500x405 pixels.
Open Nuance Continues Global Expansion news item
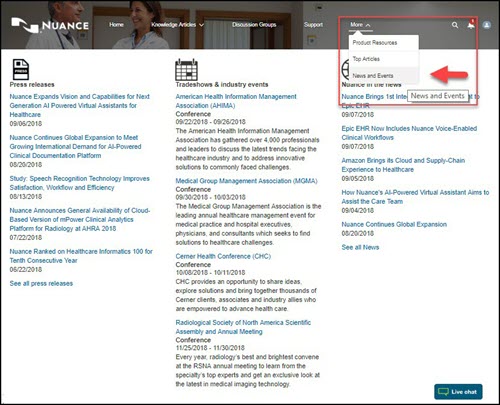click(394, 224)
